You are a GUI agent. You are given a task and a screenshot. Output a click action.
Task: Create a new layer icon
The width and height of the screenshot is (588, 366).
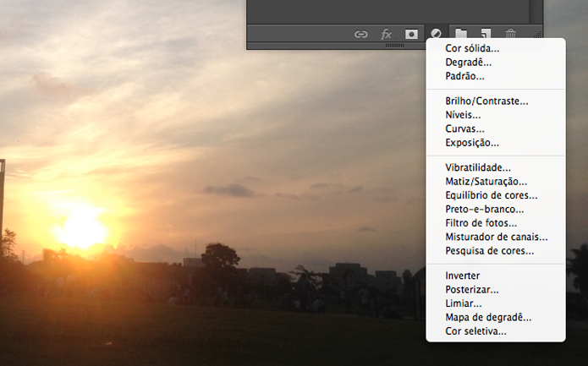[x=486, y=34]
